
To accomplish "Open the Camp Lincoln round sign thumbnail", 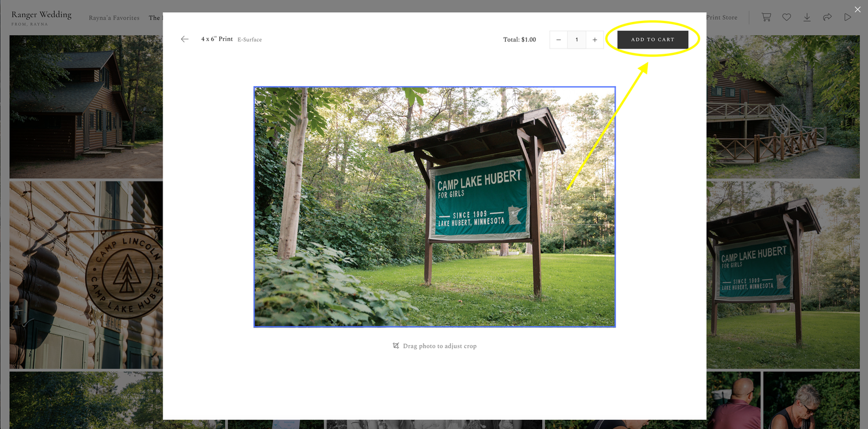I will pyautogui.click(x=86, y=275).
